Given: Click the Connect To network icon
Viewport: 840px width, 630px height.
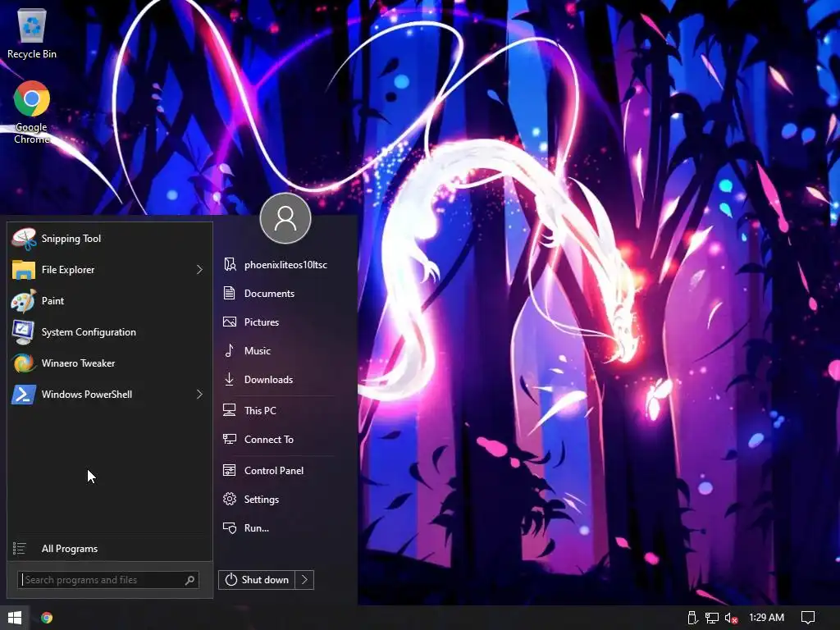Looking at the screenshot, I should 230,440.
